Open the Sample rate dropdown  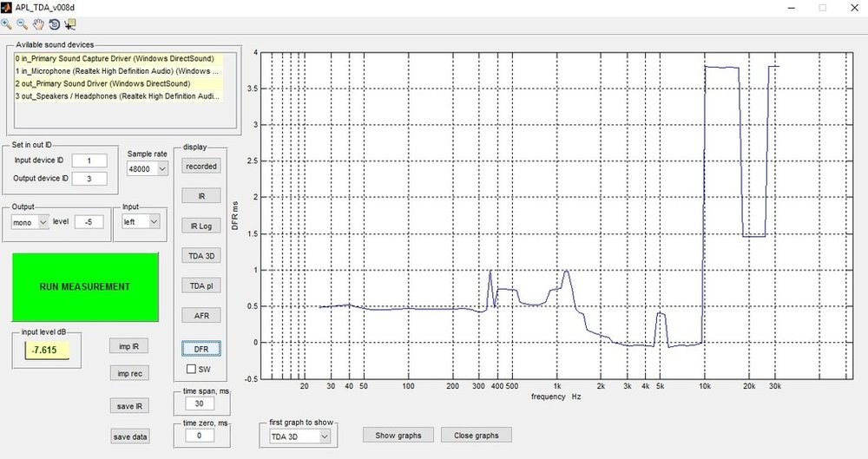[148, 169]
